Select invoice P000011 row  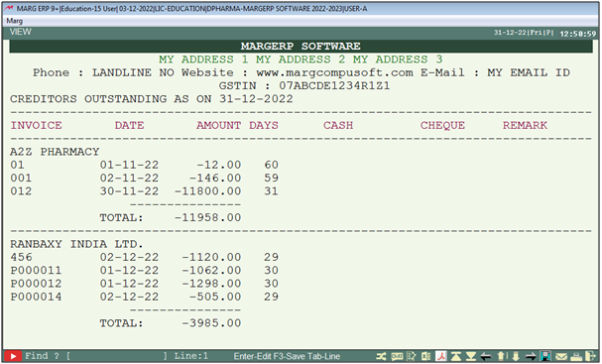coord(145,271)
